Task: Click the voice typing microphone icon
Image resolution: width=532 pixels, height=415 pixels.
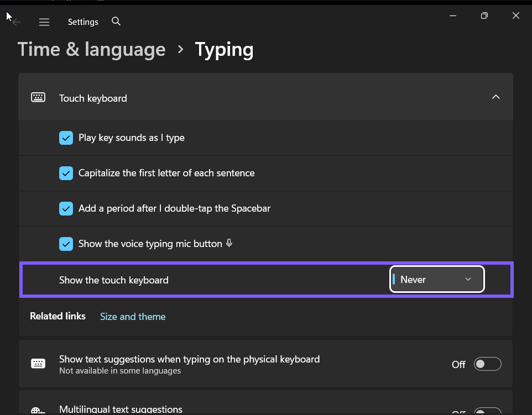Action: click(x=230, y=243)
